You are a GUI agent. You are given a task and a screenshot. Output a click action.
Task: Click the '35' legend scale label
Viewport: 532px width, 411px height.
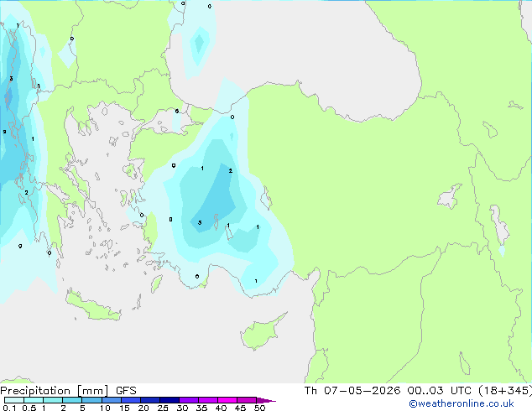coord(201,408)
